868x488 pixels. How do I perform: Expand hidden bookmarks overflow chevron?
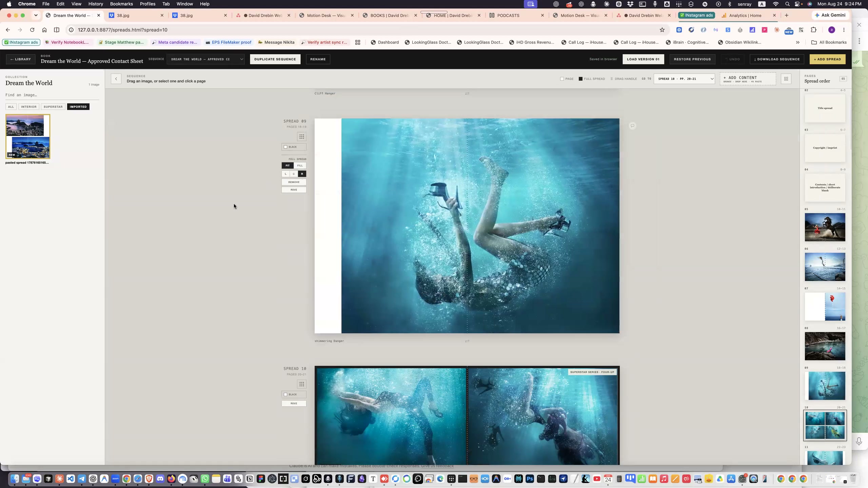(x=798, y=42)
